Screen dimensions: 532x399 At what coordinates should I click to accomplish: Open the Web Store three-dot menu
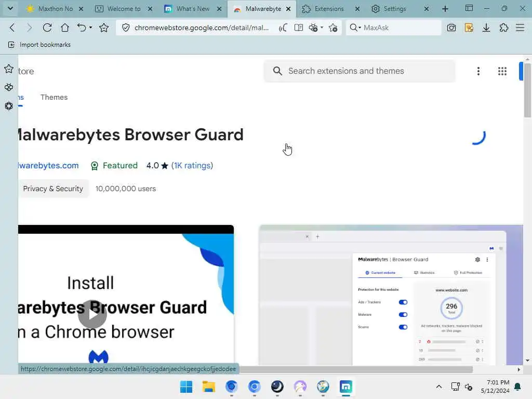[478, 71]
